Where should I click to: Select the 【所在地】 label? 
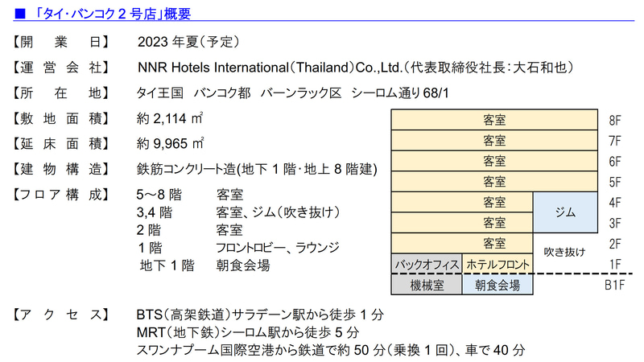[61, 93]
